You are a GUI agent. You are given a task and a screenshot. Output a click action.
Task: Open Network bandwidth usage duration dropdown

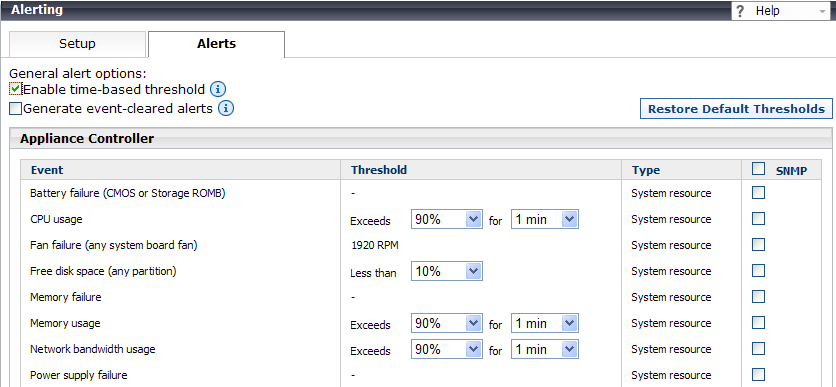coord(545,350)
